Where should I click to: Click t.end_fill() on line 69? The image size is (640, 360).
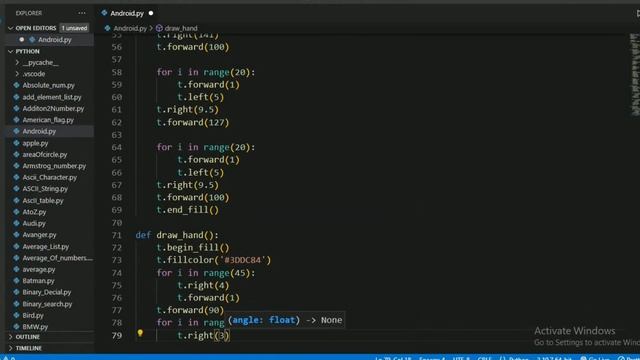point(187,210)
